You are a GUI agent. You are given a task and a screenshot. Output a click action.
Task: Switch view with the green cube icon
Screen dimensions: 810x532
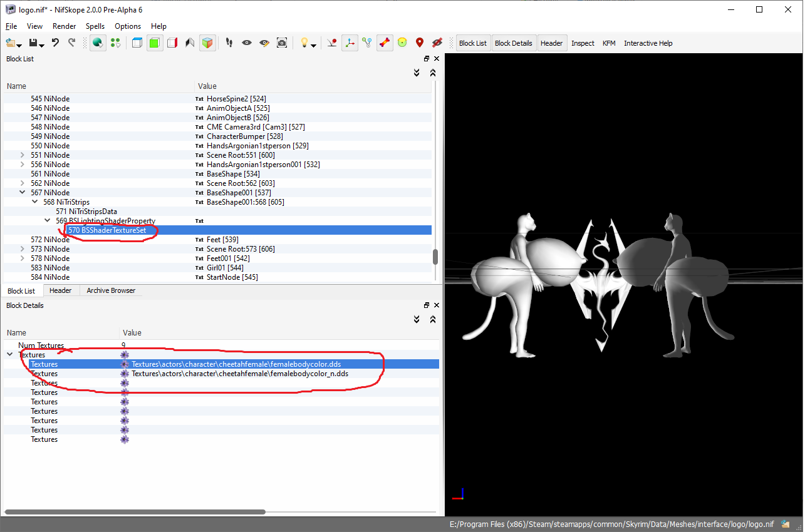point(155,43)
